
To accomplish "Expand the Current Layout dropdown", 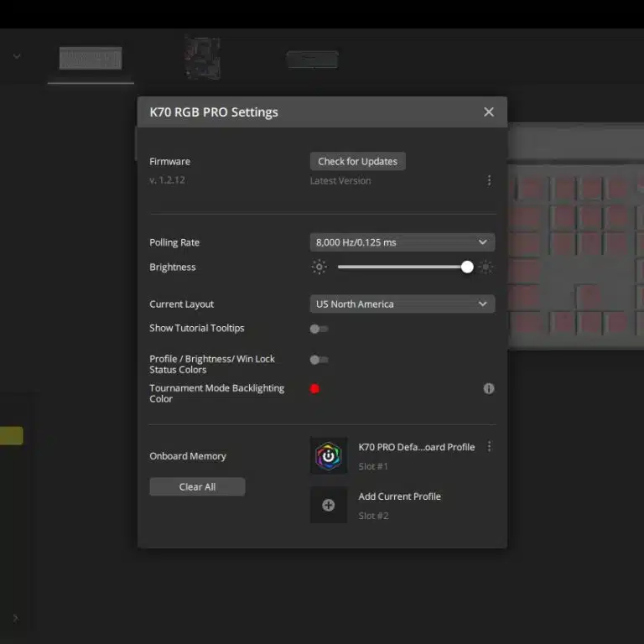I will tap(402, 304).
